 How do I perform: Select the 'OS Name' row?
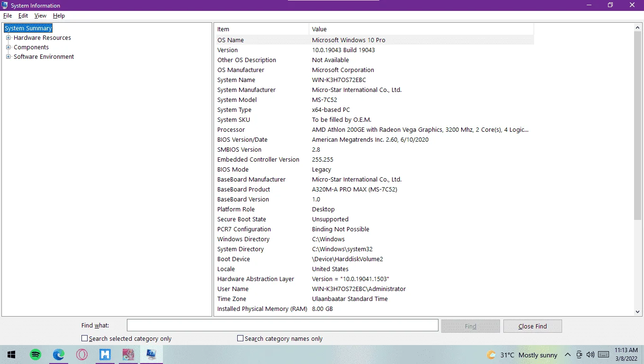(x=375, y=40)
